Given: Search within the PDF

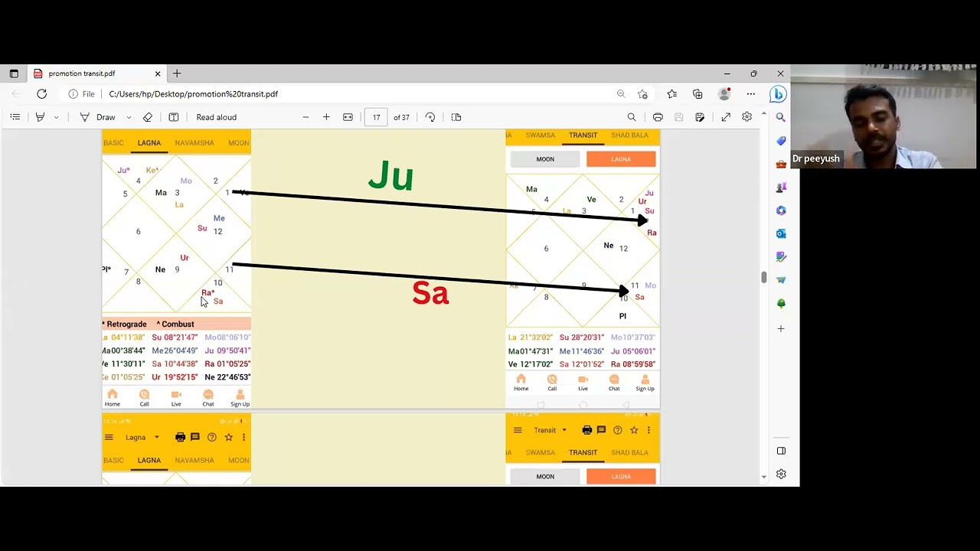Looking at the screenshot, I should click(632, 117).
